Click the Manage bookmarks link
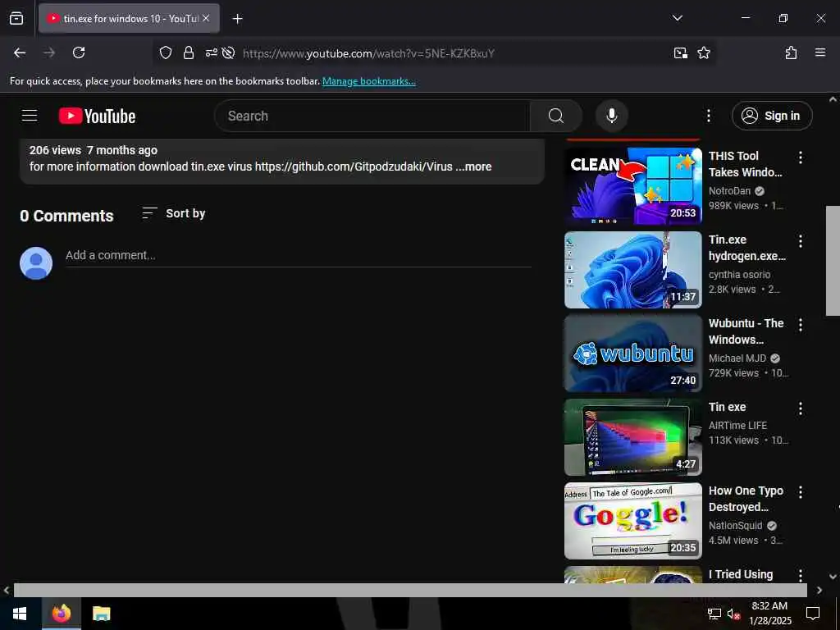Image resolution: width=840 pixels, height=630 pixels. pos(368,81)
